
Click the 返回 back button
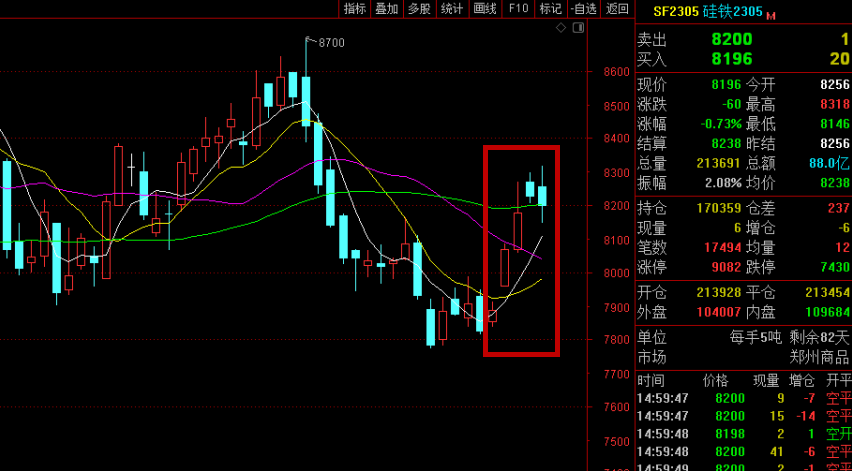tap(617, 8)
